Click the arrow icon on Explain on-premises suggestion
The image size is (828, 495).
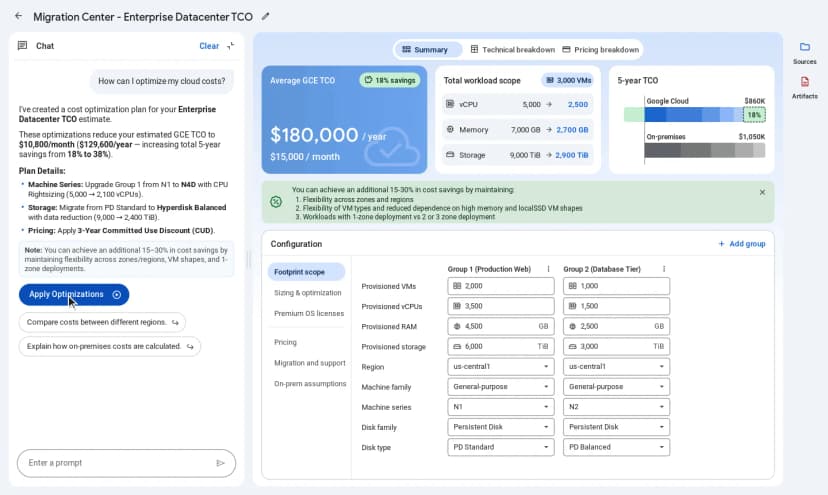coord(190,347)
